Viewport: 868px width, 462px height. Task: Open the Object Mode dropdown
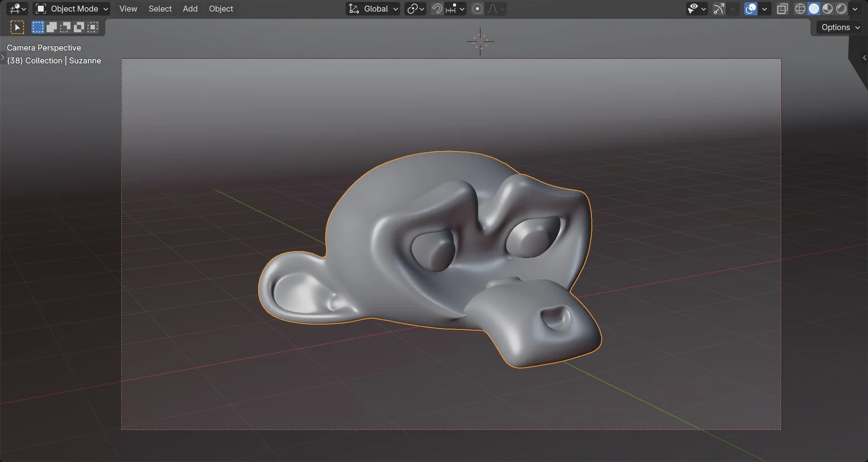tap(72, 9)
